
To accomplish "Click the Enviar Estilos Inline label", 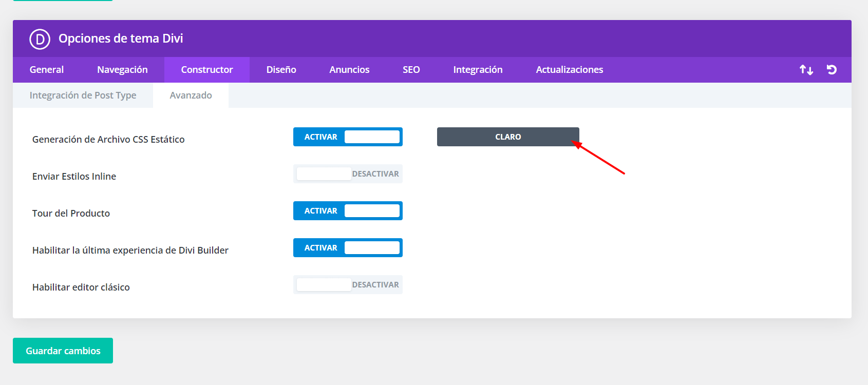I will (x=74, y=176).
